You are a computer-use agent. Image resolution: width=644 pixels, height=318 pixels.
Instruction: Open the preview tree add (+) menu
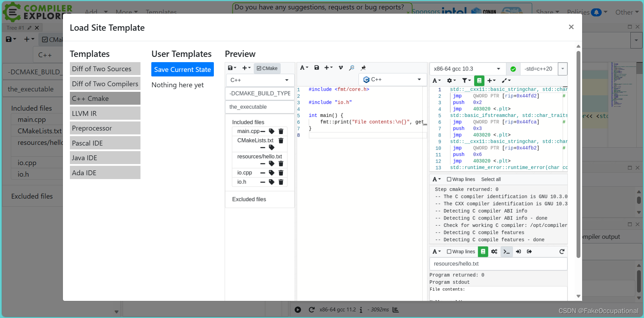pyautogui.click(x=246, y=68)
